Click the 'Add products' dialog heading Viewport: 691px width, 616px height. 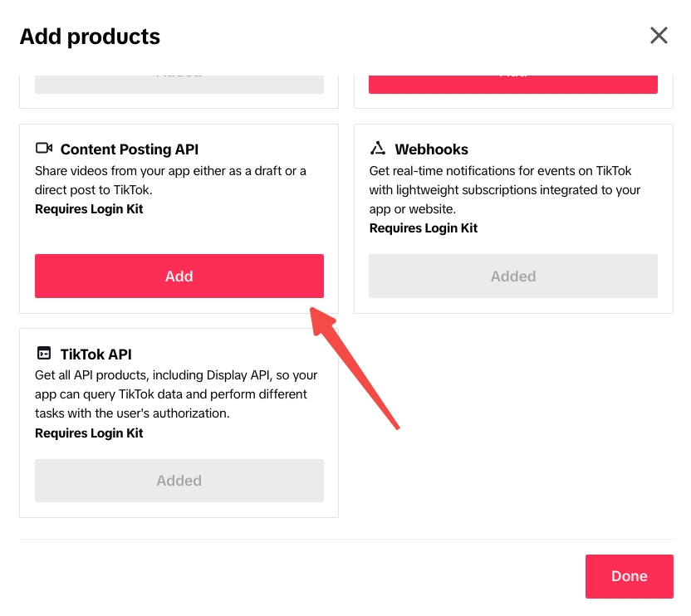point(90,37)
